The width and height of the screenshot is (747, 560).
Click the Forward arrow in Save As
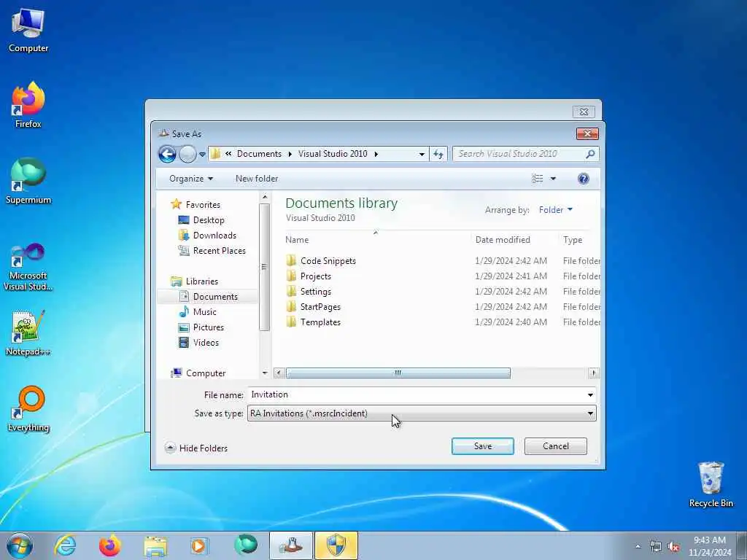click(187, 155)
